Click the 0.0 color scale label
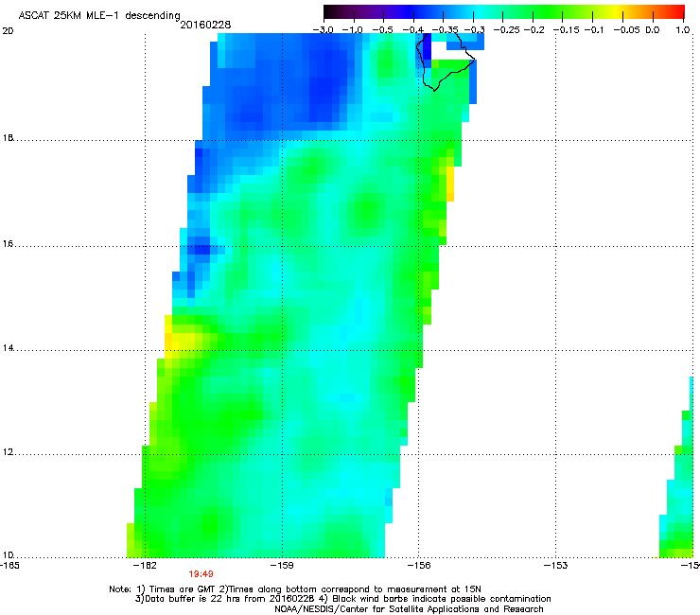The width and height of the screenshot is (700, 615). coord(653,30)
